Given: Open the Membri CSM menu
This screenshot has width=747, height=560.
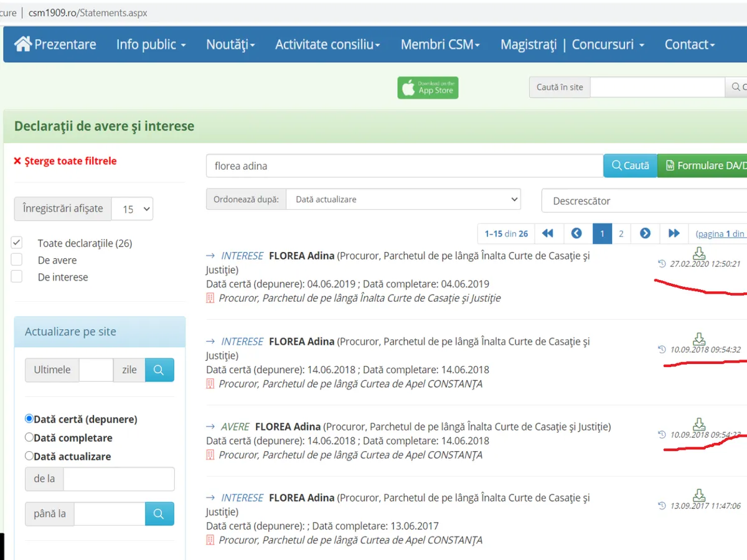Looking at the screenshot, I should [440, 44].
